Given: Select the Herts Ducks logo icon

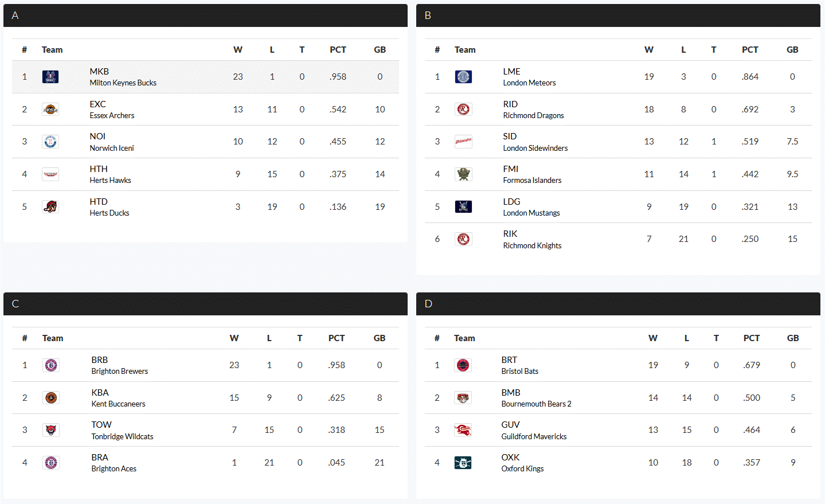Looking at the screenshot, I should 50,207.
